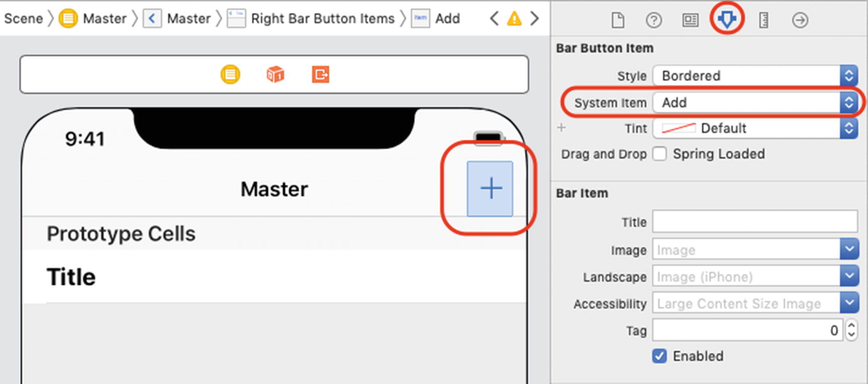Click the orange Exit icon in scene dock

(x=321, y=74)
